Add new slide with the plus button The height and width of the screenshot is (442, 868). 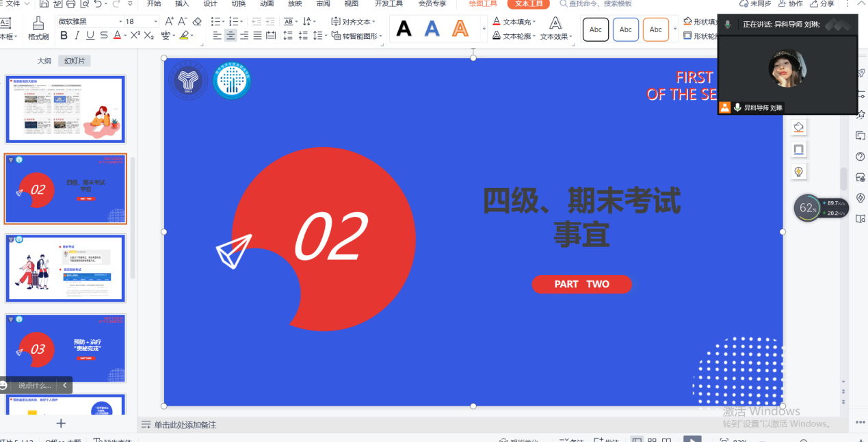tap(61, 424)
